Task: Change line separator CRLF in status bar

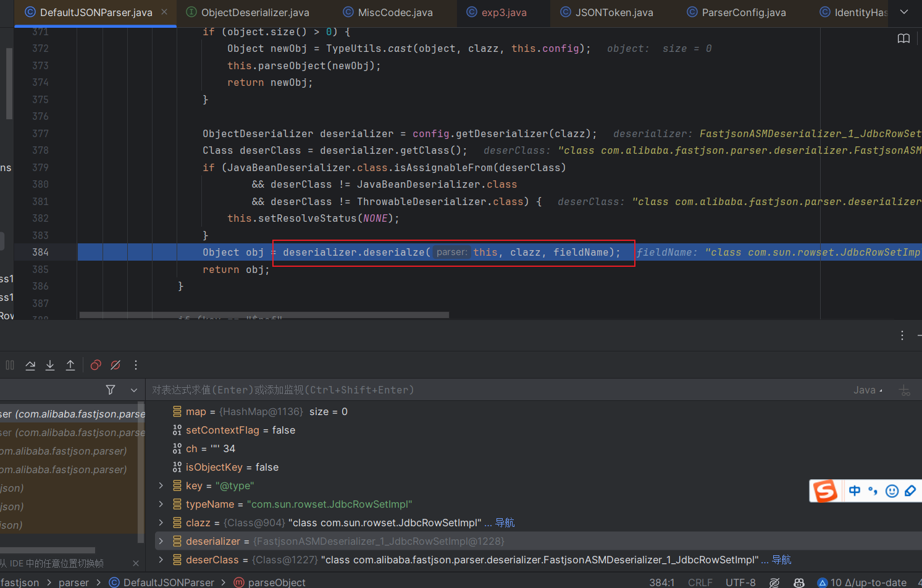Action: click(700, 582)
